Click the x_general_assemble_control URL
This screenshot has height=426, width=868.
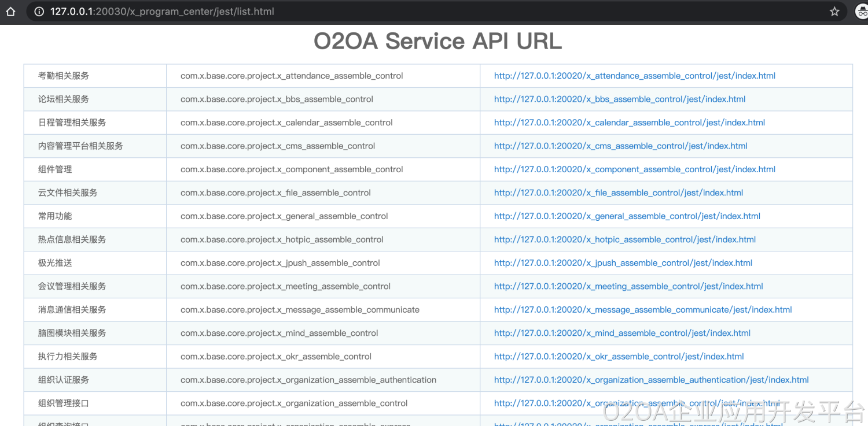627,216
